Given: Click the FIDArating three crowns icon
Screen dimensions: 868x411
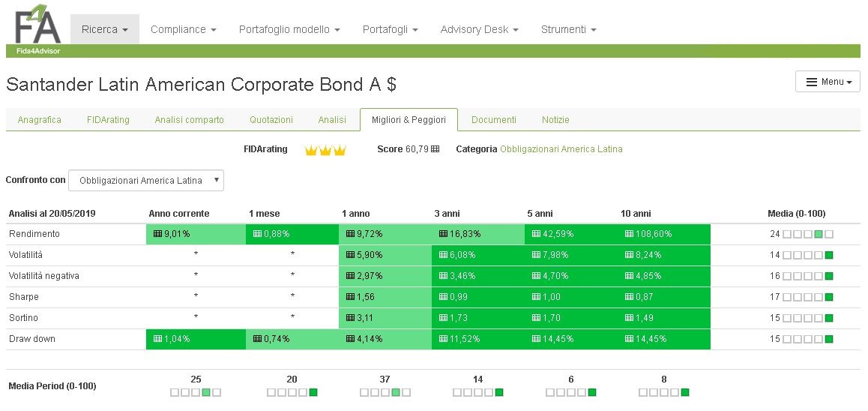Looking at the screenshot, I should [325, 150].
